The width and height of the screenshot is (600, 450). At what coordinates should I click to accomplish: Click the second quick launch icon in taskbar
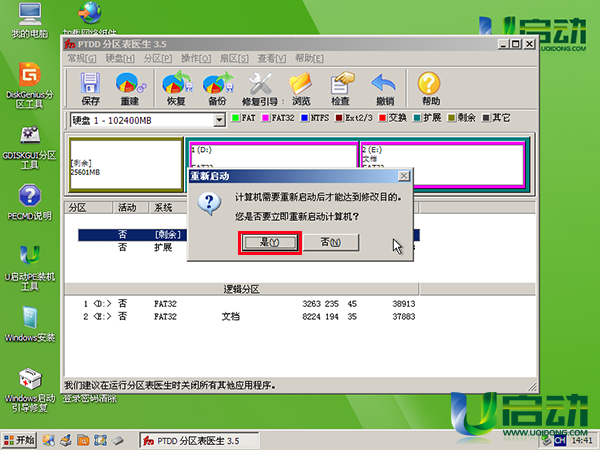[66, 440]
